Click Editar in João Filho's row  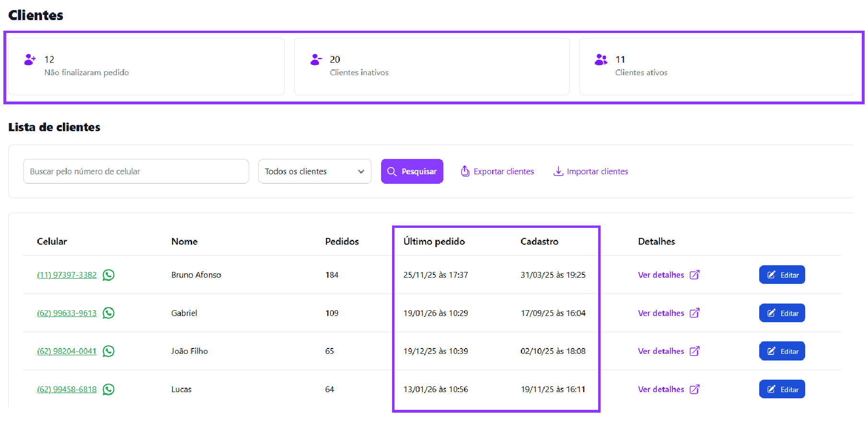tap(782, 351)
